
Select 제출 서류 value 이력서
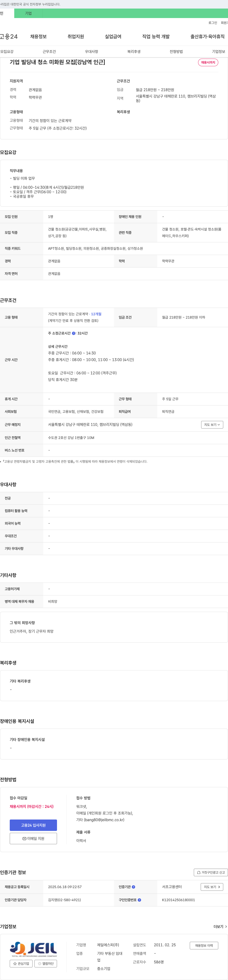click(81, 841)
